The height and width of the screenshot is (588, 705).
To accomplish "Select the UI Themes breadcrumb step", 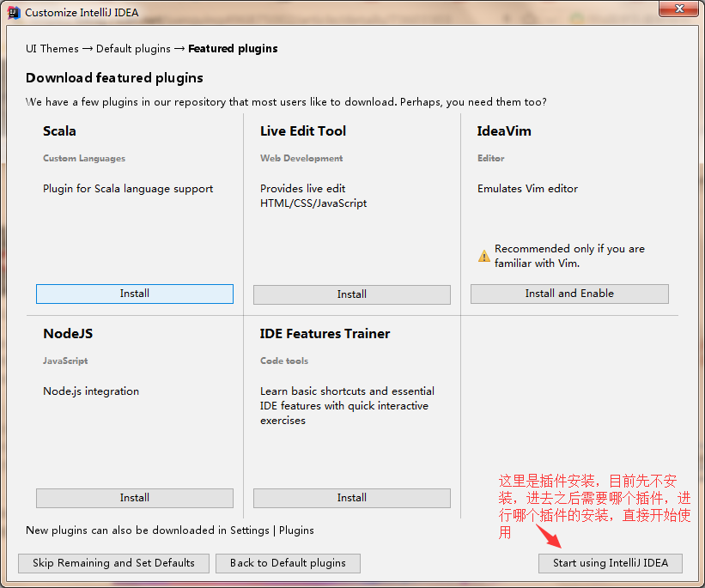I will [x=52, y=49].
